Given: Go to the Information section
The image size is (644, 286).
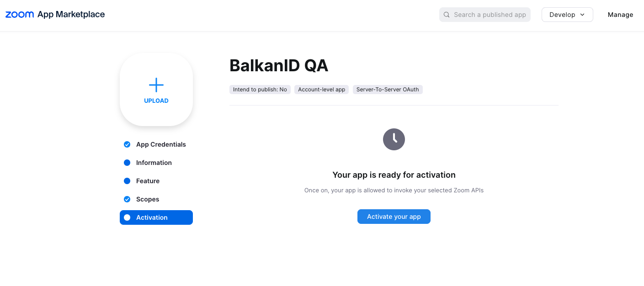Looking at the screenshot, I should tap(154, 163).
